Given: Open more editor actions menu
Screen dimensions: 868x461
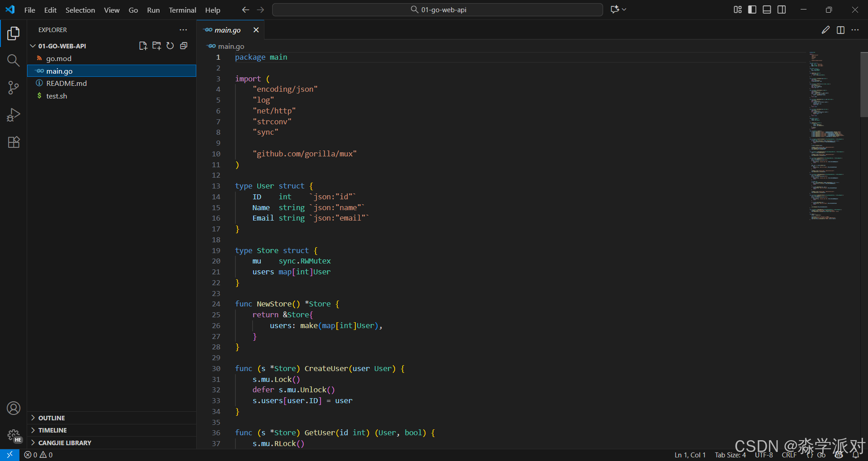Looking at the screenshot, I should point(855,30).
